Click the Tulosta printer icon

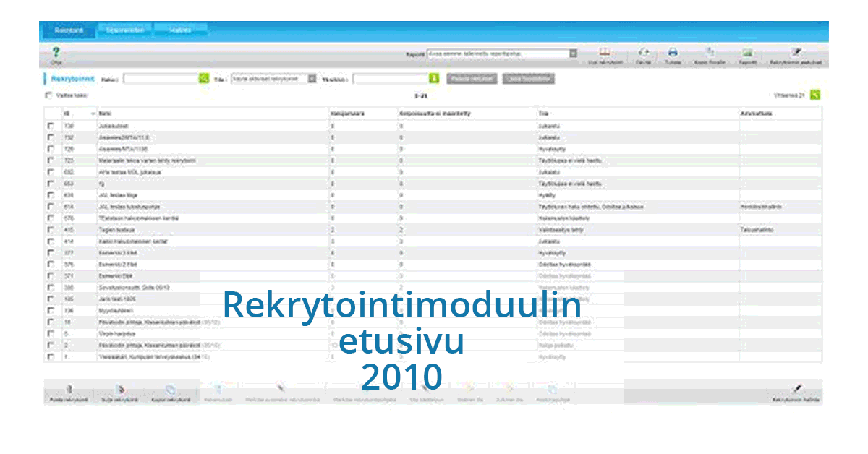673,53
